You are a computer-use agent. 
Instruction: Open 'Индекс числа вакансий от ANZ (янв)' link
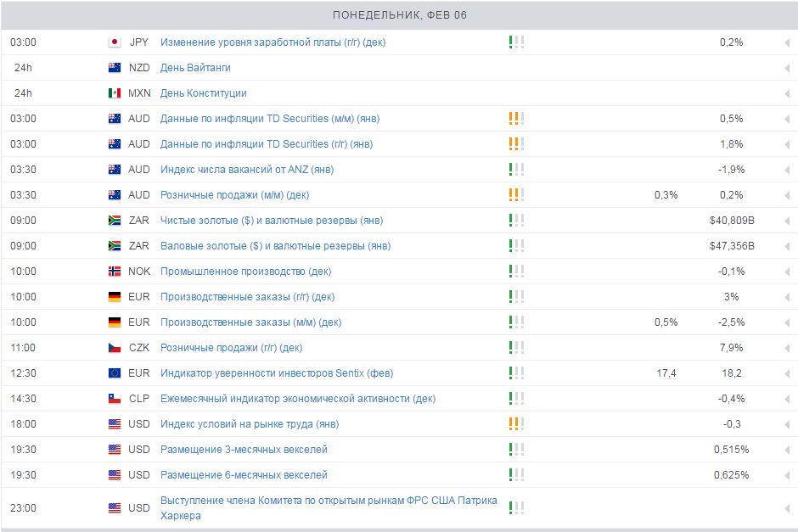click(x=247, y=170)
